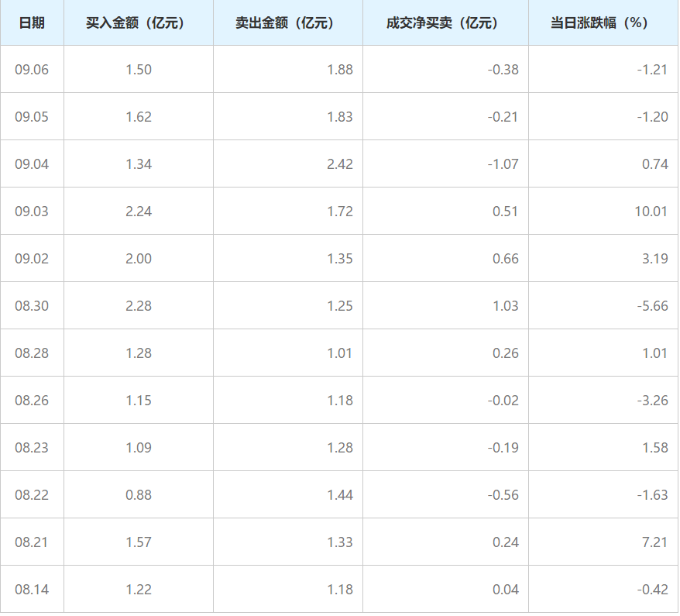Click the 日期 column header
Viewport: 680px width, 616px height.
coord(32,22)
